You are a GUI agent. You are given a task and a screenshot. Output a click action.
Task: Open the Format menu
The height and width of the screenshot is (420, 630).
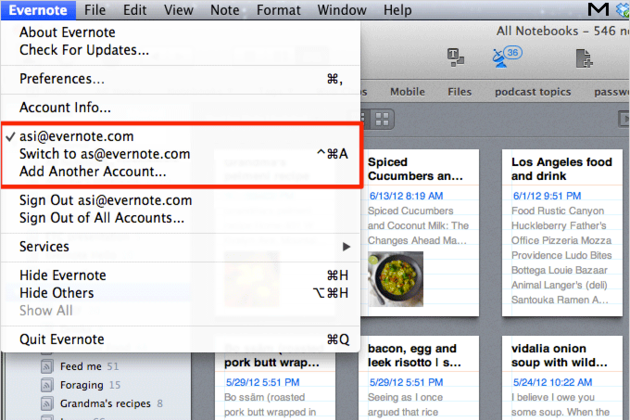click(x=278, y=10)
